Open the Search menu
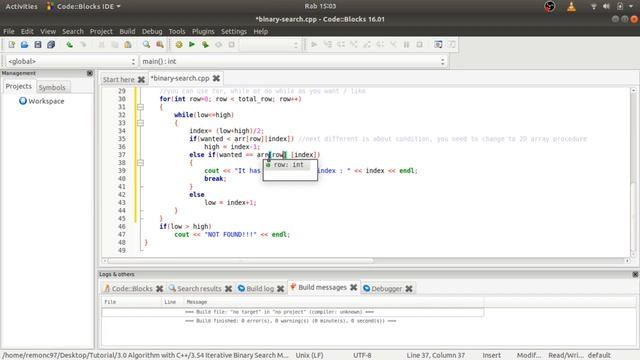Image resolution: width=640 pixels, height=360 pixels. [x=73, y=31]
